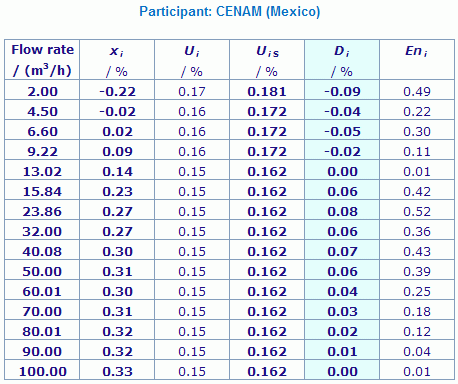Select En value 0.52
Viewport: 458px width, 384px height.
417,211
